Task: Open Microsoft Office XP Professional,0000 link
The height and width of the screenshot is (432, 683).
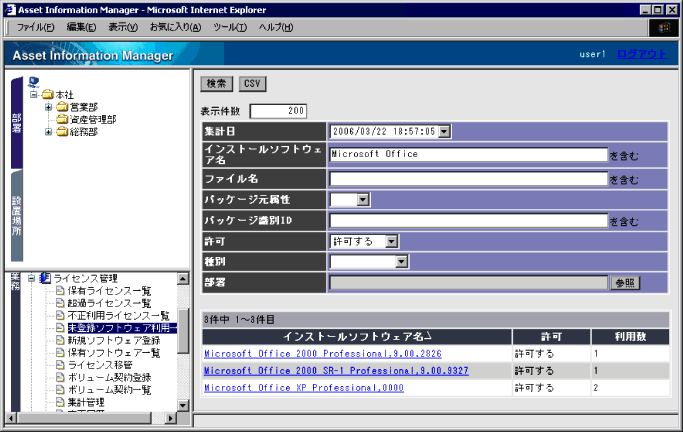Action: tap(304, 388)
